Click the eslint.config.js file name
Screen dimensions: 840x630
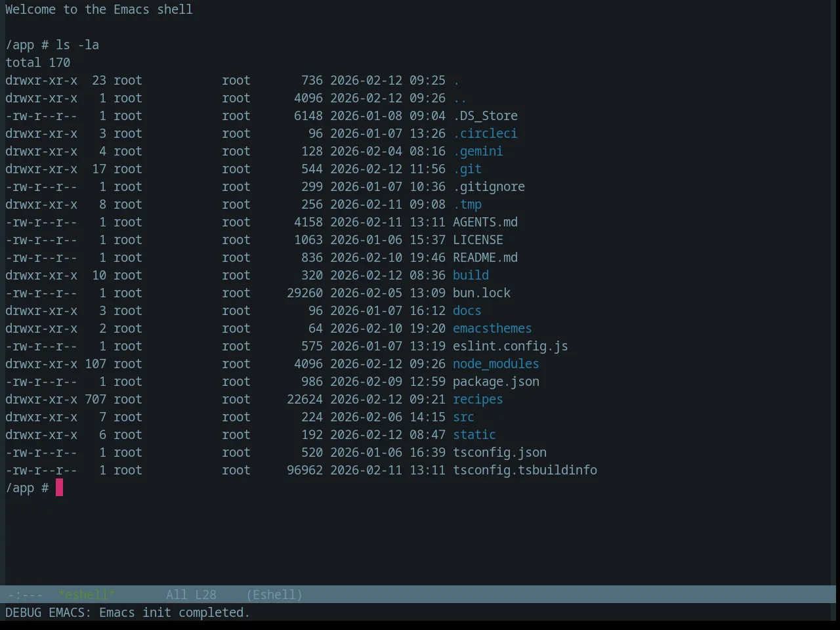511,346
